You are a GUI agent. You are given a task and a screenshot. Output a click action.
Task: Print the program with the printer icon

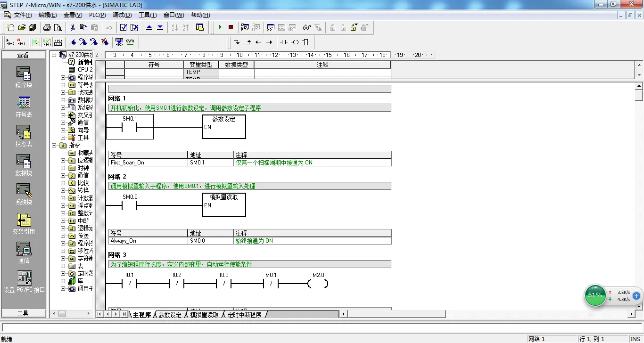[x=47, y=27]
